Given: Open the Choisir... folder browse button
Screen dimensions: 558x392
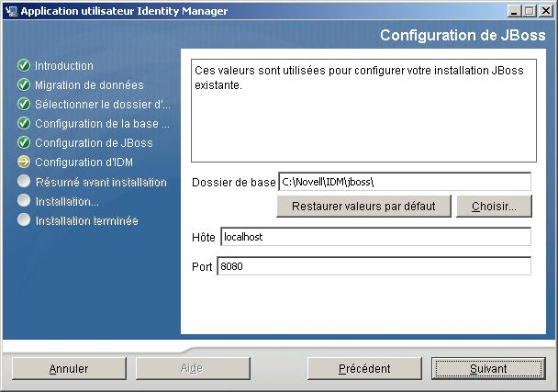Looking at the screenshot, I should click(494, 206).
